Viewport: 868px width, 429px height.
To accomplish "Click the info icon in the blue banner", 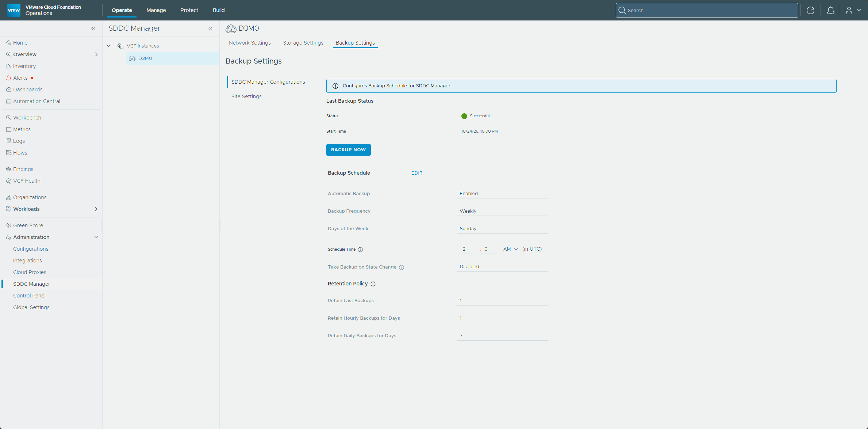I will (335, 86).
